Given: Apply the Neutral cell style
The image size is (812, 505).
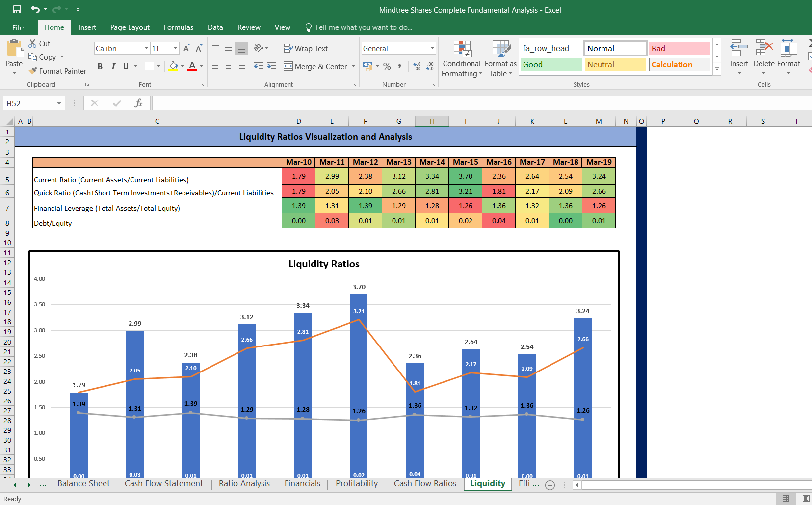Looking at the screenshot, I should pyautogui.click(x=615, y=64).
